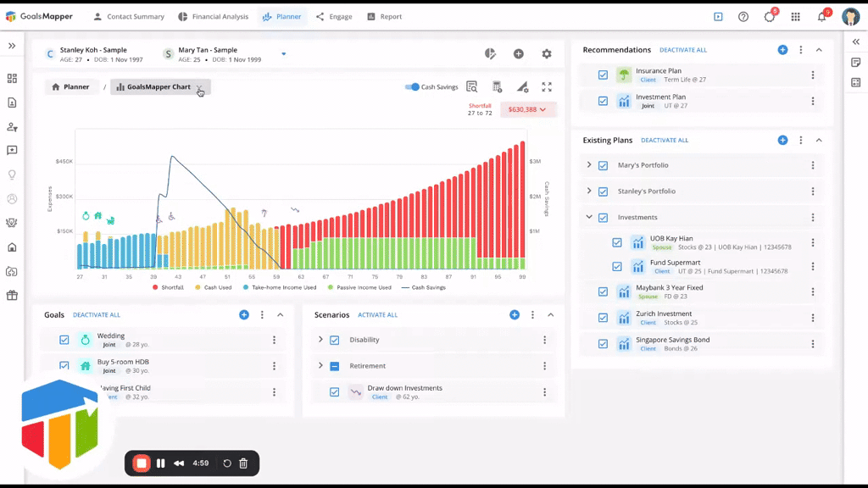
Task: Add a new goal
Action: [244, 315]
